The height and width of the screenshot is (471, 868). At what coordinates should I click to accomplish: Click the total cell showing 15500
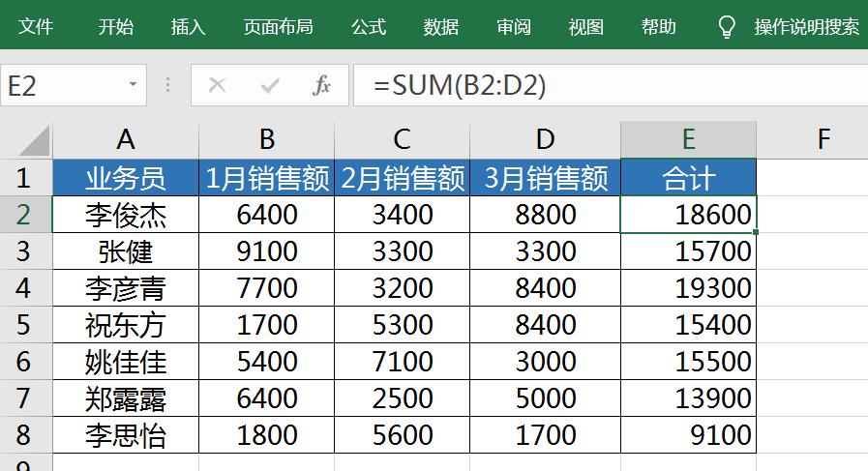coord(689,362)
